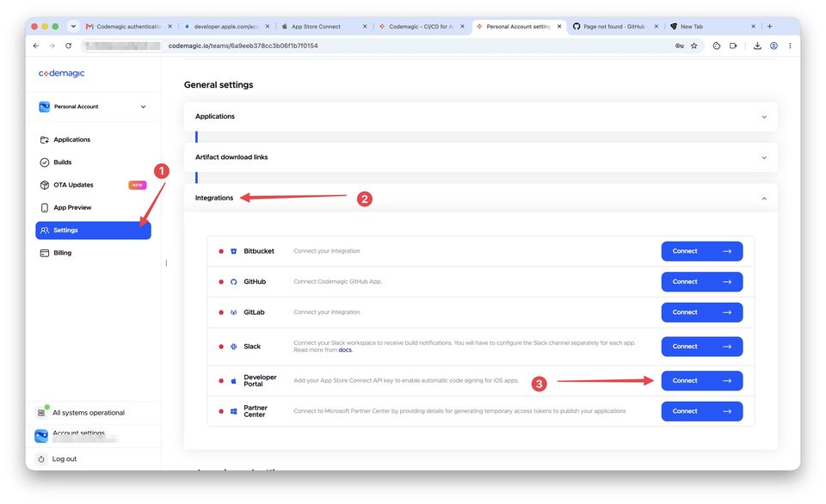The height and width of the screenshot is (504, 826).
Task: Switch to the Page not found GitHub tab
Action: [x=613, y=27]
